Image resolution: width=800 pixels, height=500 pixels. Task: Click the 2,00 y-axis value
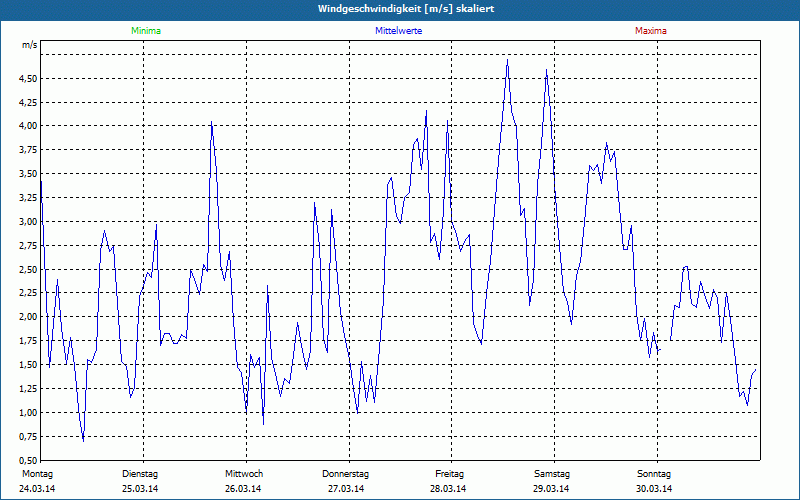29,317
